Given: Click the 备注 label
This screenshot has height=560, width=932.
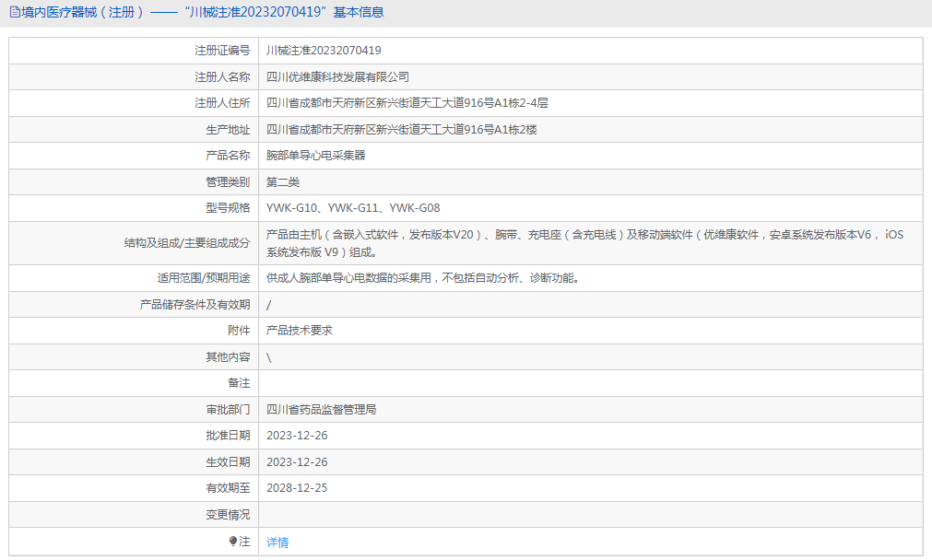Looking at the screenshot, I should (x=239, y=383).
